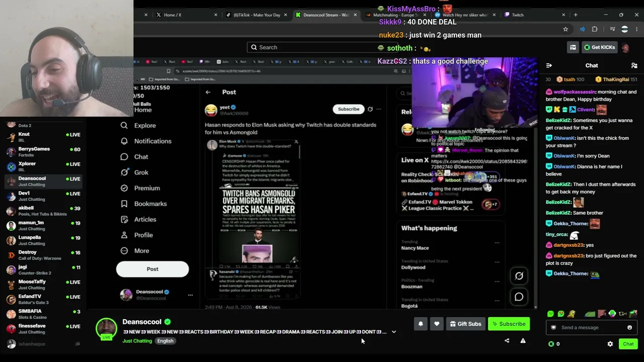Open the Kick sidebar toggle next to Get KICKs
Screen dimensions: 644x362
tap(573, 47)
